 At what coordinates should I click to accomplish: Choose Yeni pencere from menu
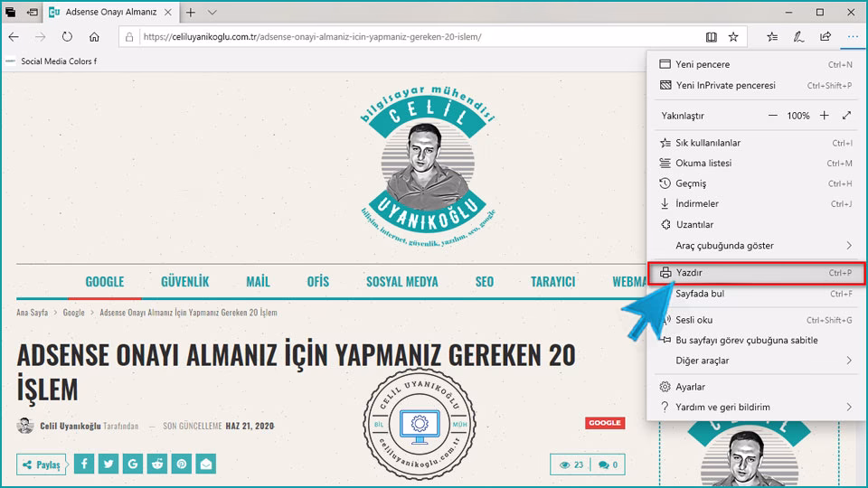(756, 64)
